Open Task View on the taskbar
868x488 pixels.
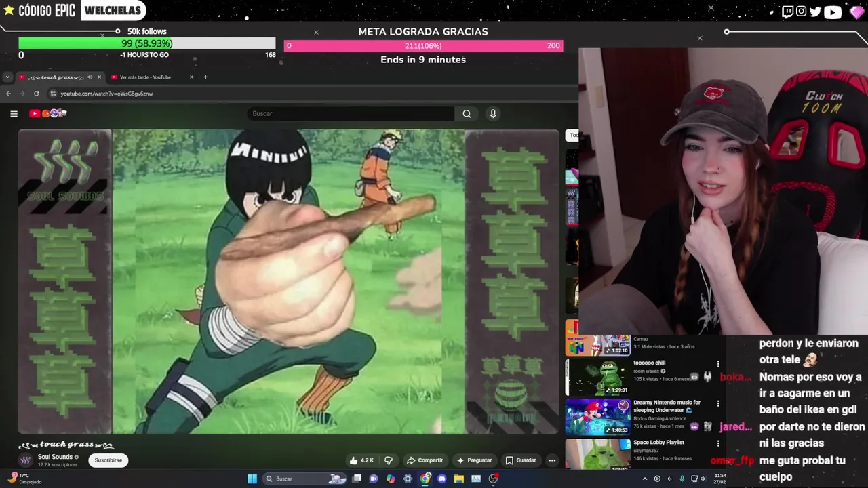tap(357, 479)
